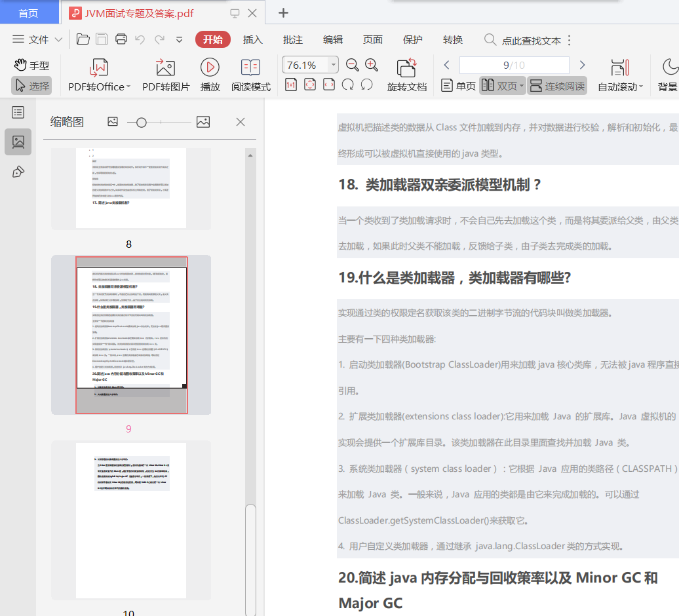Select the Start ribbon tab

click(212, 39)
